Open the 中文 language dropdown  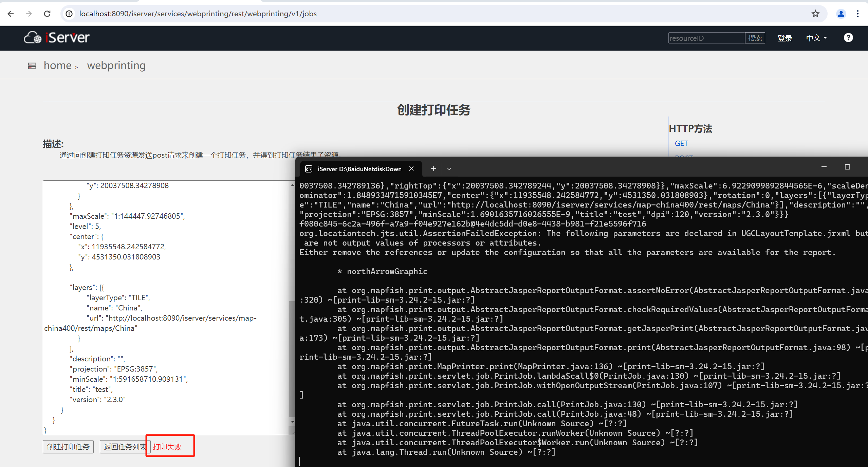click(x=816, y=38)
